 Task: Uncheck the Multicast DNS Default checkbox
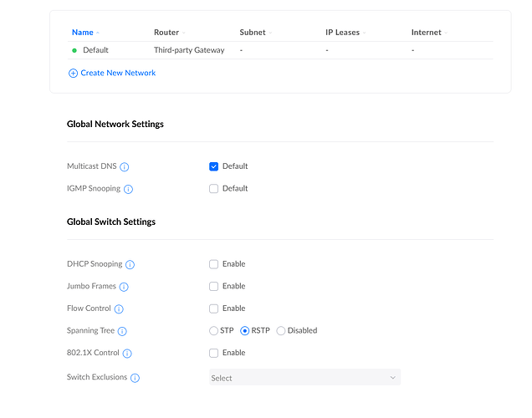coord(214,166)
